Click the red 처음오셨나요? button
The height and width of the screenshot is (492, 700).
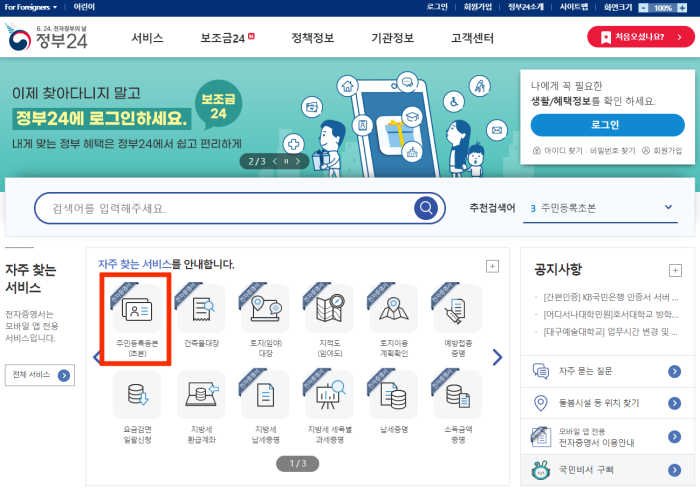point(641,37)
